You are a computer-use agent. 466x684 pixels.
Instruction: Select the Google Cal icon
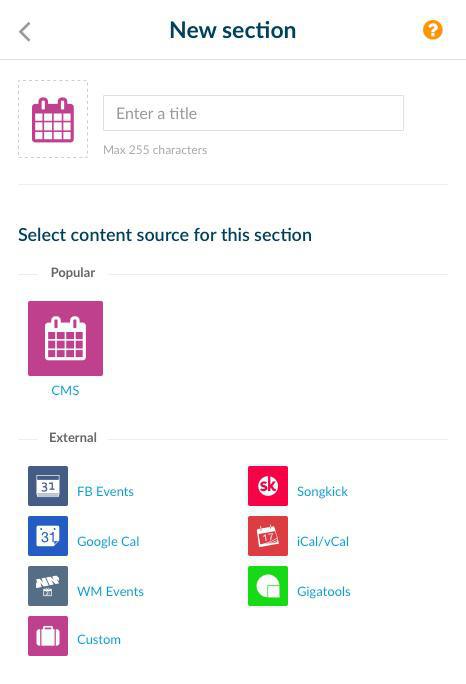[48, 536]
